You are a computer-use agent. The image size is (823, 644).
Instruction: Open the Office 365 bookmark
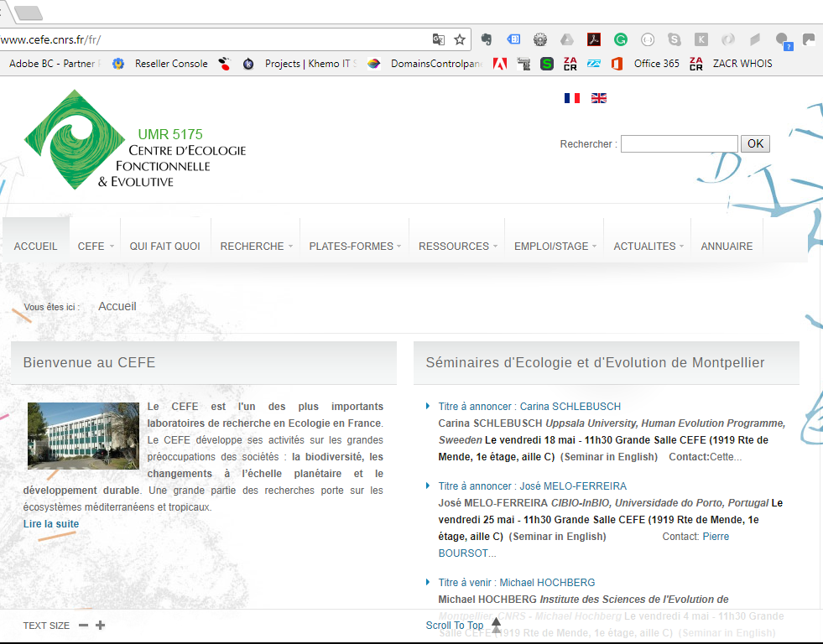[x=644, y=64]
